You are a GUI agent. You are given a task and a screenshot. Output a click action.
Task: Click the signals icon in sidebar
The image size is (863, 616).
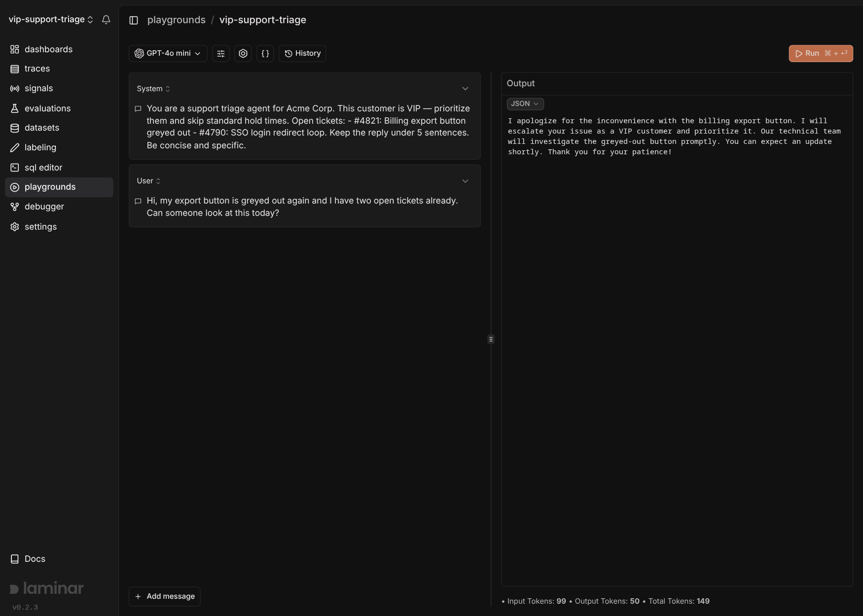click(x=15, y=89)
